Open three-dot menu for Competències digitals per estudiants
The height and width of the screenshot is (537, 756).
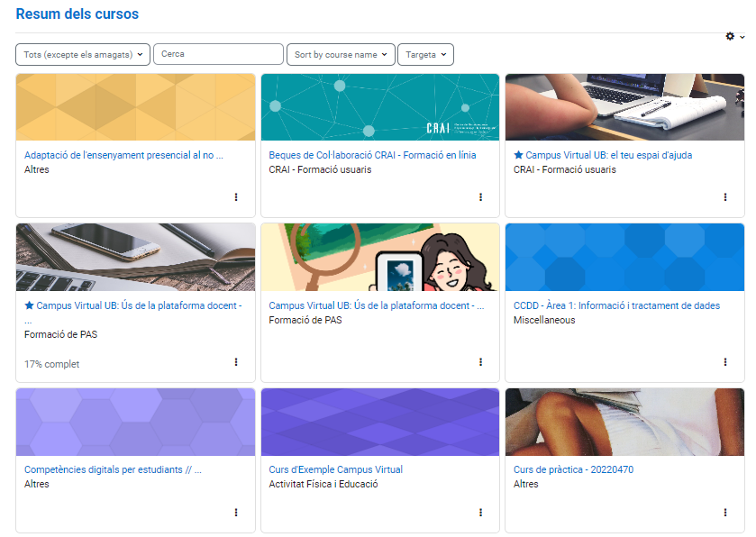click(x=236, y=512)
